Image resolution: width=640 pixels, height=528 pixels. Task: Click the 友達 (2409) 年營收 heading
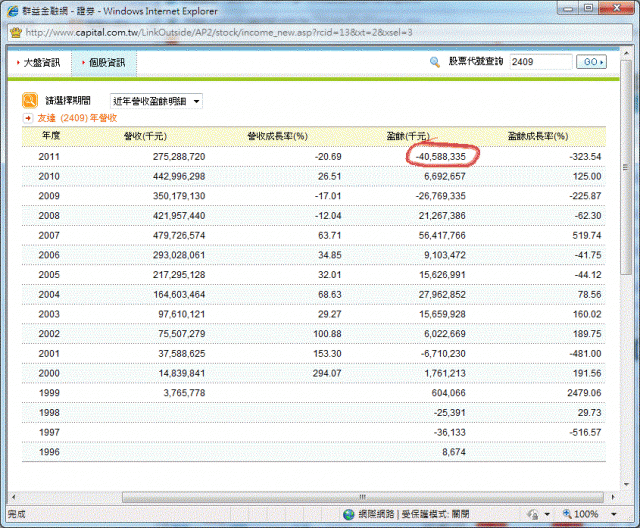click(x=77, y=118)
